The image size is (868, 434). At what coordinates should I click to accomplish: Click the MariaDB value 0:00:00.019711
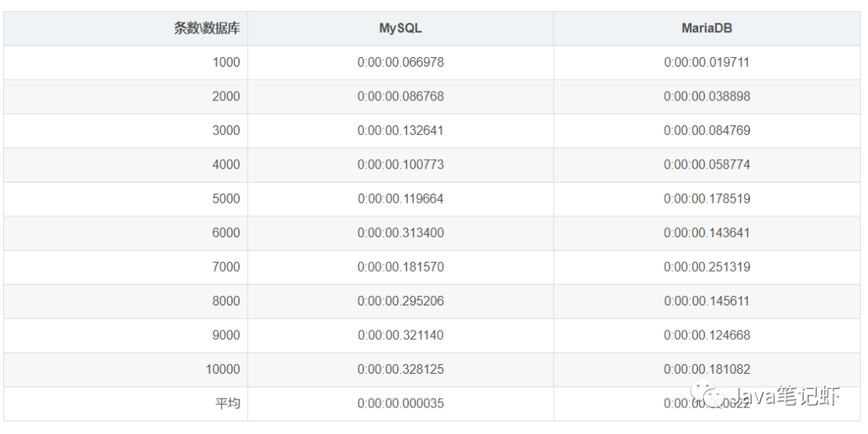tap(706, 62)
